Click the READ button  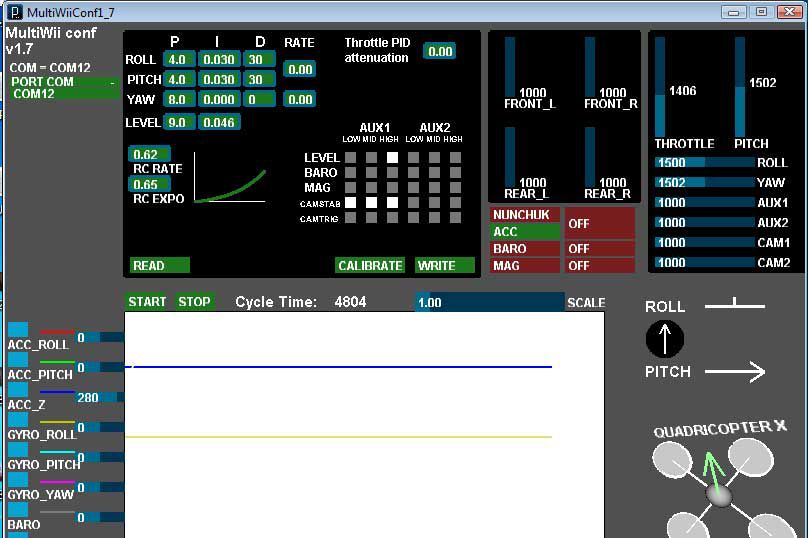pyautogui.click(x=160, y=265)
